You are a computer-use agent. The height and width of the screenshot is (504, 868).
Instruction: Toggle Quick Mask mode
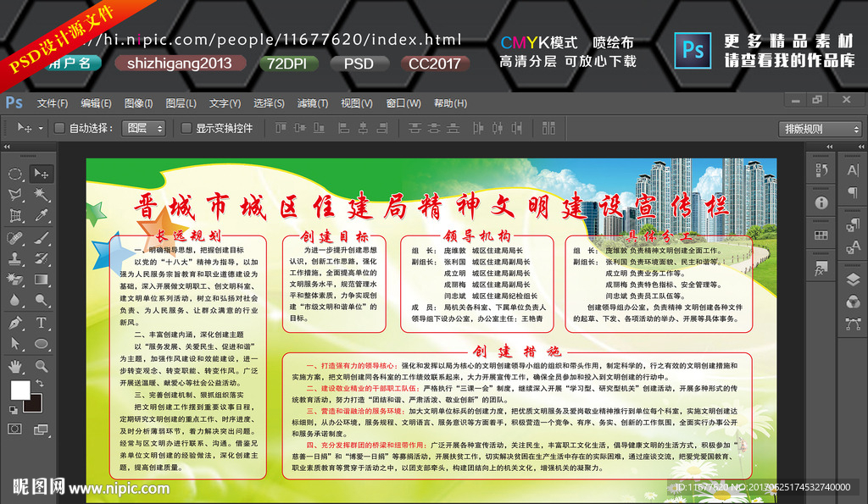coord(15,429)
